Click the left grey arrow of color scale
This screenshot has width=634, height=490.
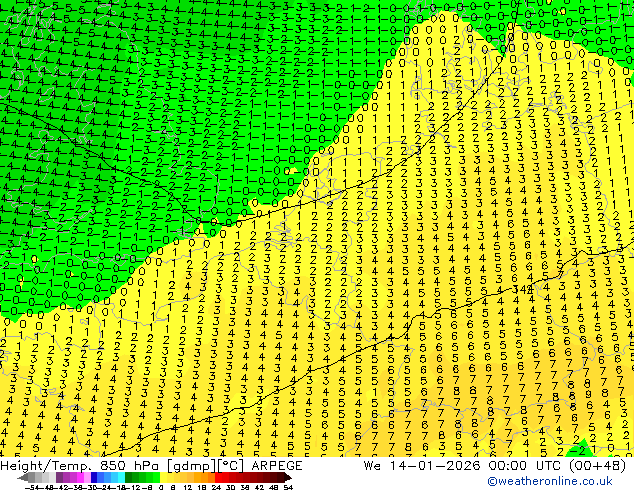pyautogui.click(x=23, y=477)
